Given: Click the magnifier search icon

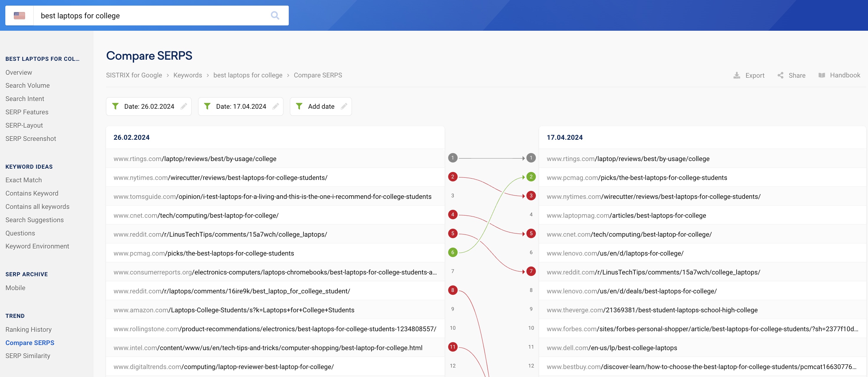Looking at the screenshot, I should (275, 16).
